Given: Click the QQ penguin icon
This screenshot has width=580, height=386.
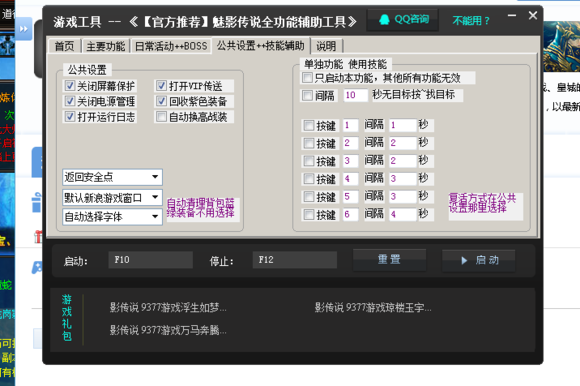Looking at the screenshot, I should 384,20.
